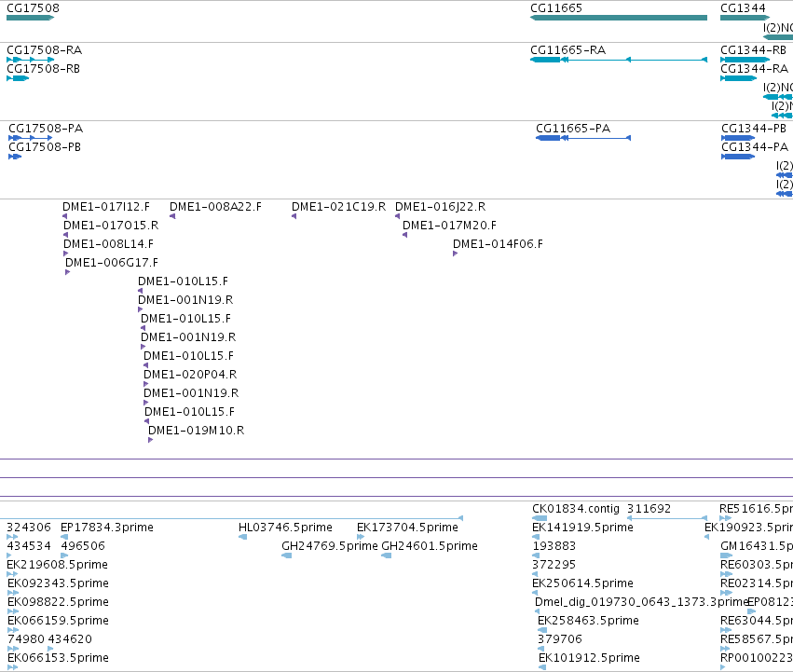793x672 pixels.
Task: Click EST EK092343.5prime
Action: pos(13,593)
